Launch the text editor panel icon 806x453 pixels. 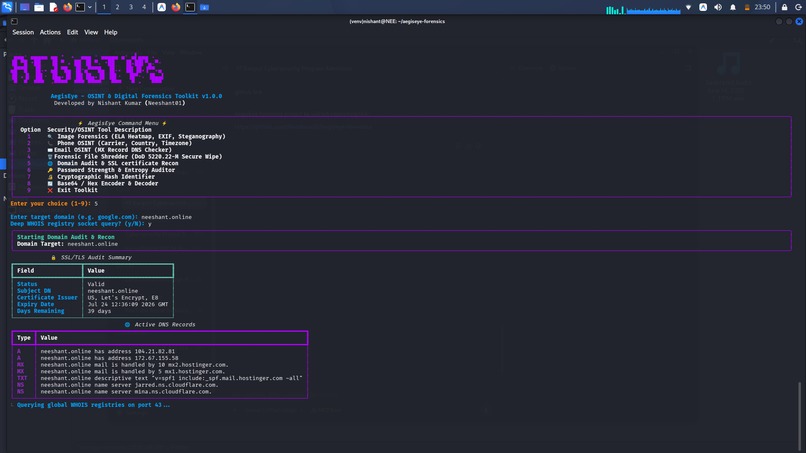[53, 7]
